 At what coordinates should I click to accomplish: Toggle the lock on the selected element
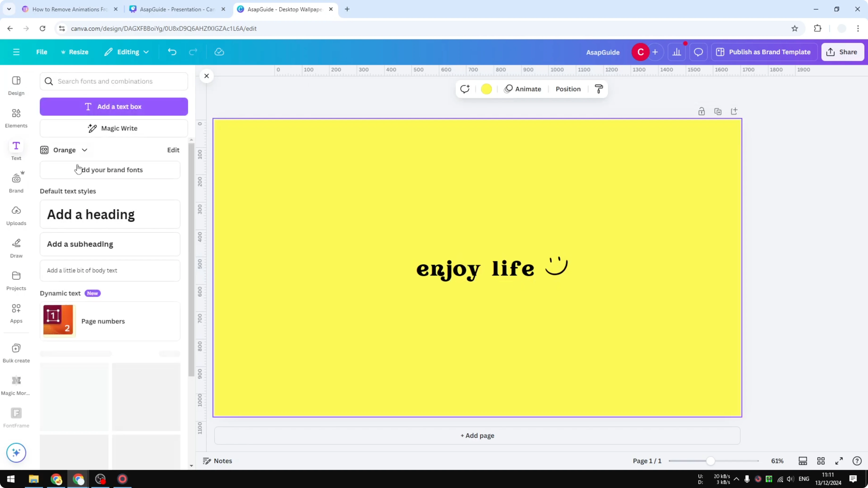[x=701, y=111]
